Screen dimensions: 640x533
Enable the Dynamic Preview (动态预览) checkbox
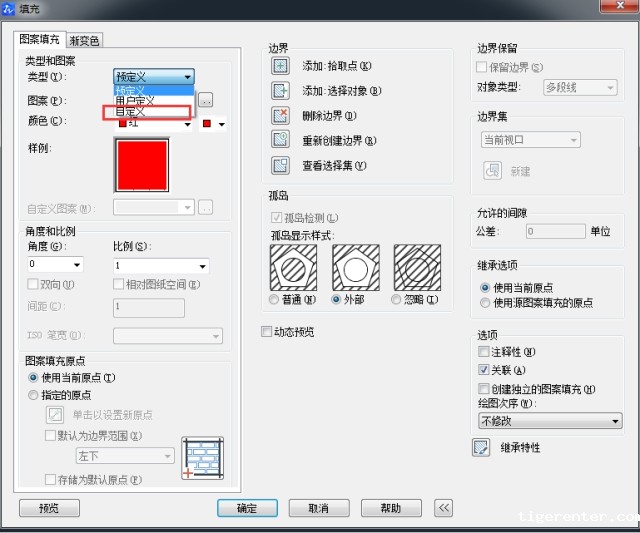[267, 332]
